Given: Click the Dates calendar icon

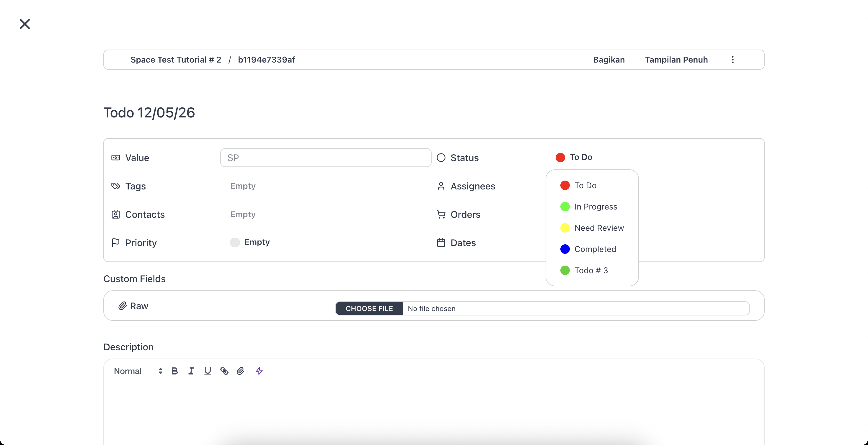Looking at the screenshot, I should (441, 243).
